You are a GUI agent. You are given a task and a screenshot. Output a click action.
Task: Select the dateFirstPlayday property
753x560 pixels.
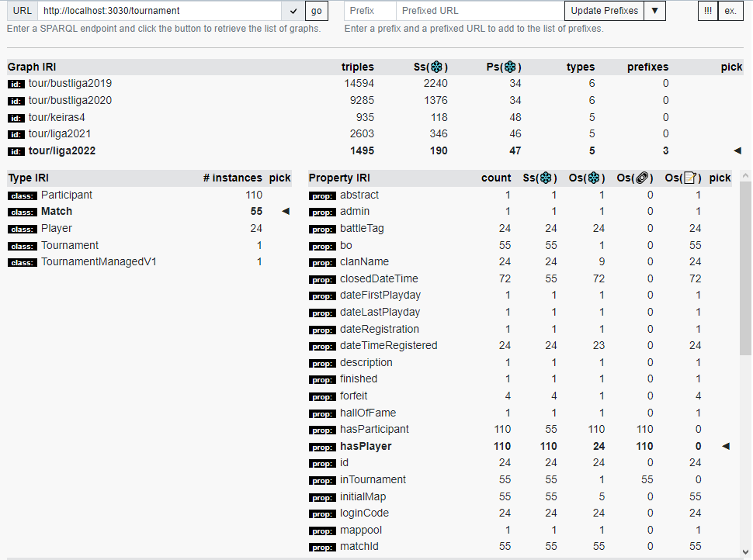click(380, 295)
